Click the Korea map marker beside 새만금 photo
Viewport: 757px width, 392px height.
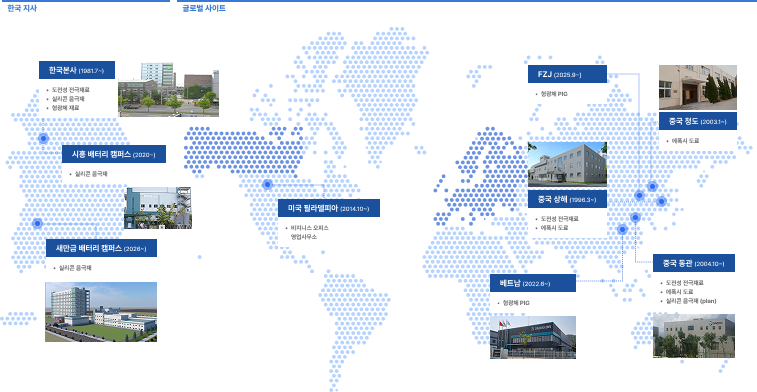coord(37,224)
